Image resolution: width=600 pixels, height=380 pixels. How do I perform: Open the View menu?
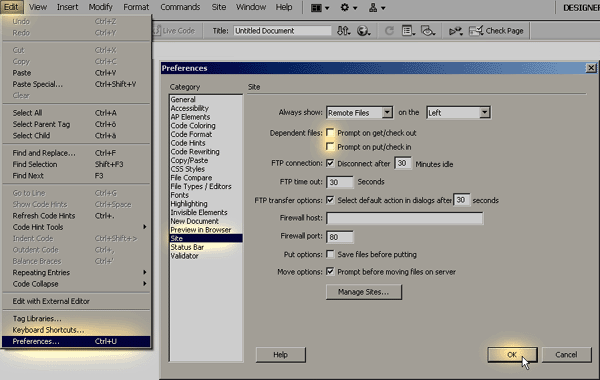coord(38,7)
